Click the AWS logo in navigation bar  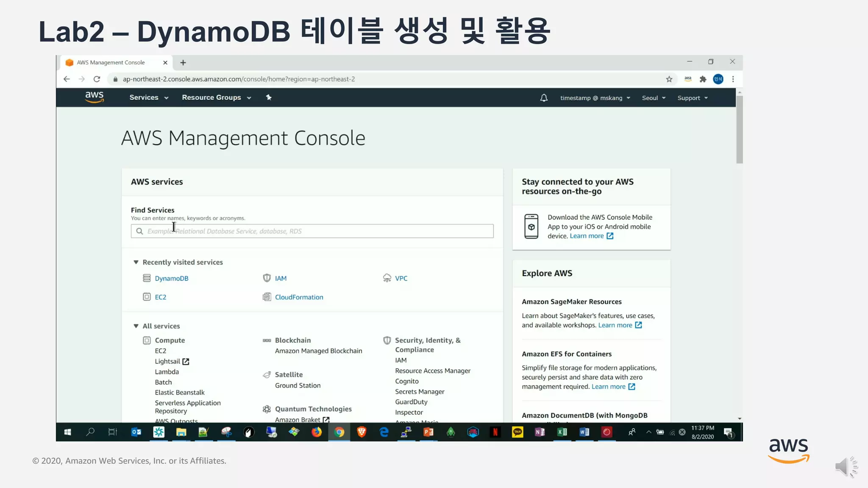click(x=94, y=97)
